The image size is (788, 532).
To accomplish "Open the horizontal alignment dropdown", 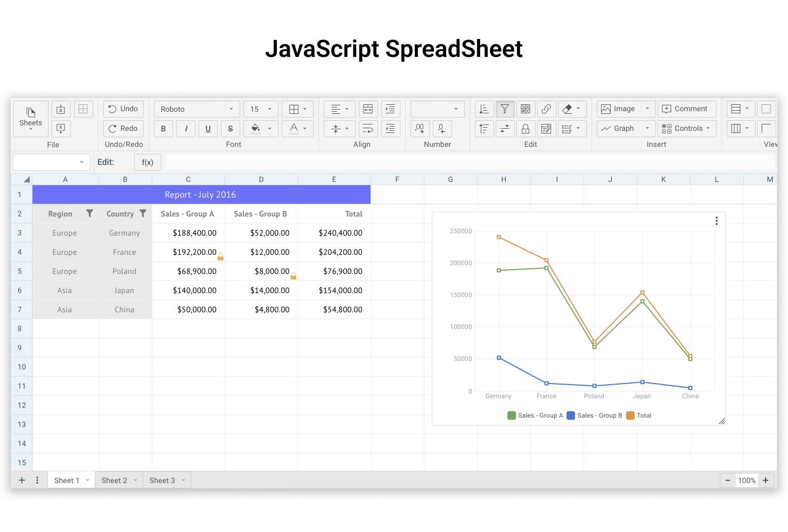I will point(340,109).
